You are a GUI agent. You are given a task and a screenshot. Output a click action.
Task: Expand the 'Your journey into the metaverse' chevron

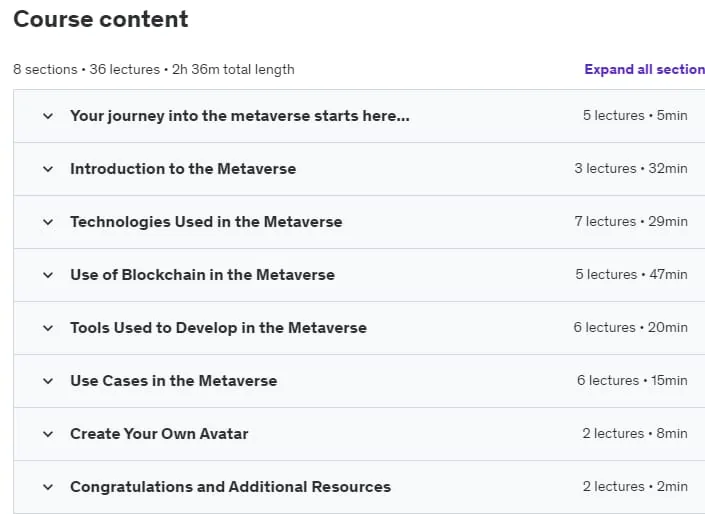[x=48, y=116]
